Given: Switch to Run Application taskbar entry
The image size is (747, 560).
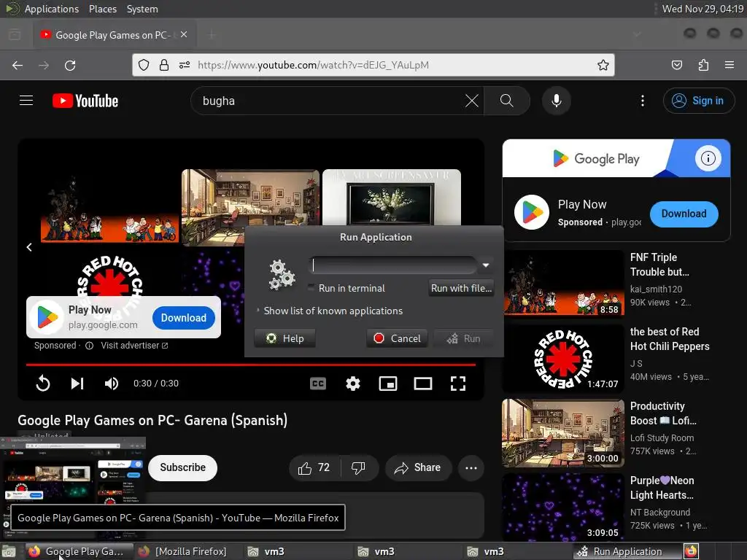Looking at the screenshot, I should [627, 551].
